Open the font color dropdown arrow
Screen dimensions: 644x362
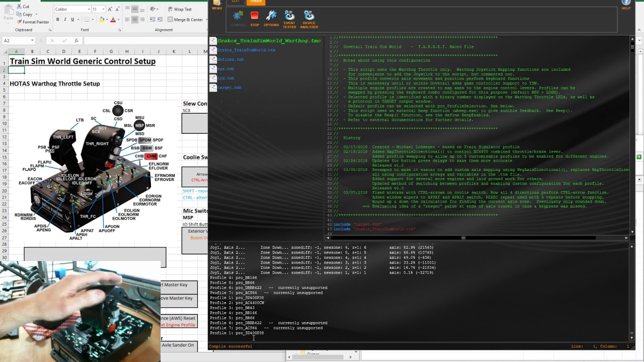click(119, 20)
